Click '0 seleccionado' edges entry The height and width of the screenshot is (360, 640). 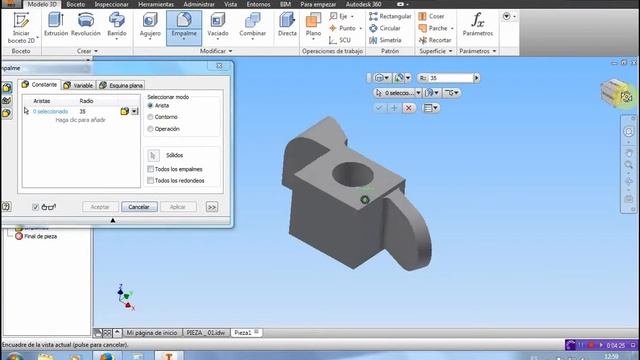tap(51, 111)
